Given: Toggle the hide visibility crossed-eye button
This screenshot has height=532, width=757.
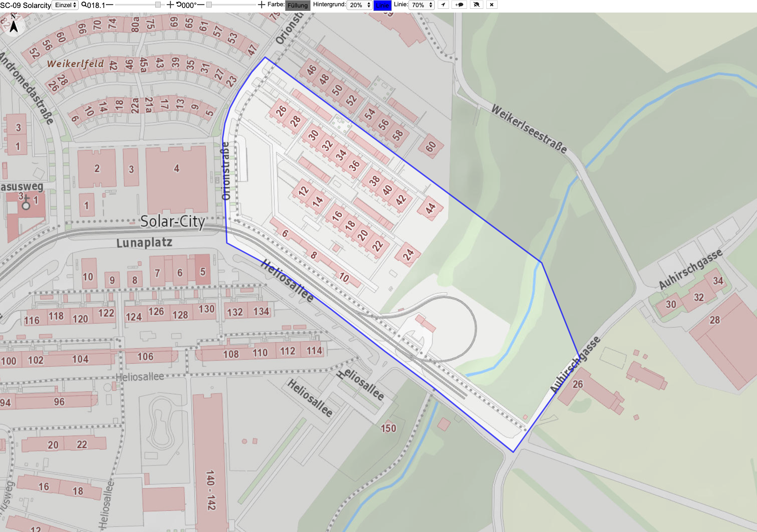Looking at the screenshot, I should tap(476, 5).
